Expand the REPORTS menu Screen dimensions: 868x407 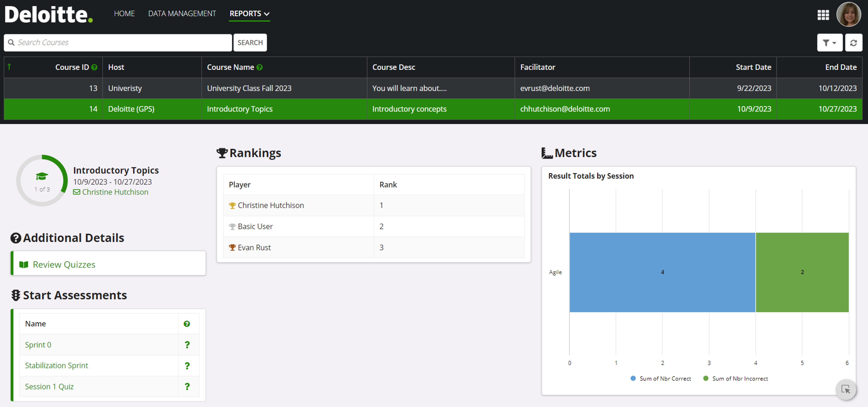[249, 14]
